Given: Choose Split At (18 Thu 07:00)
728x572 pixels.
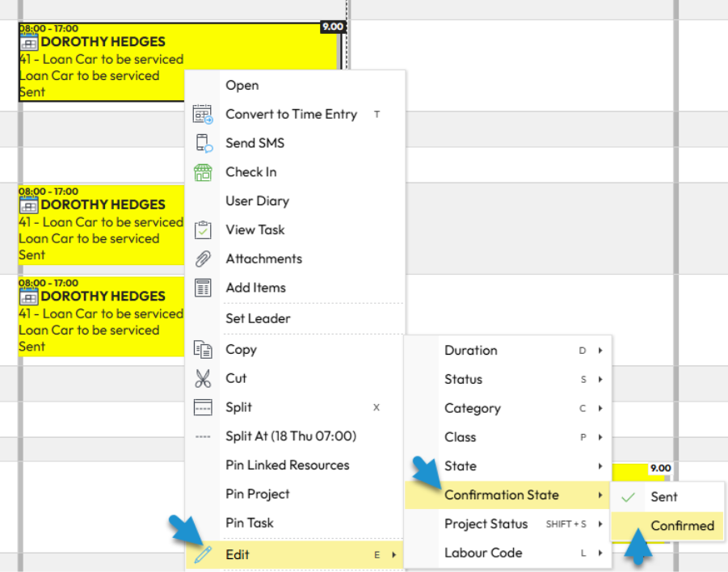Looking at the screenshot, I should tap(290, 436).
